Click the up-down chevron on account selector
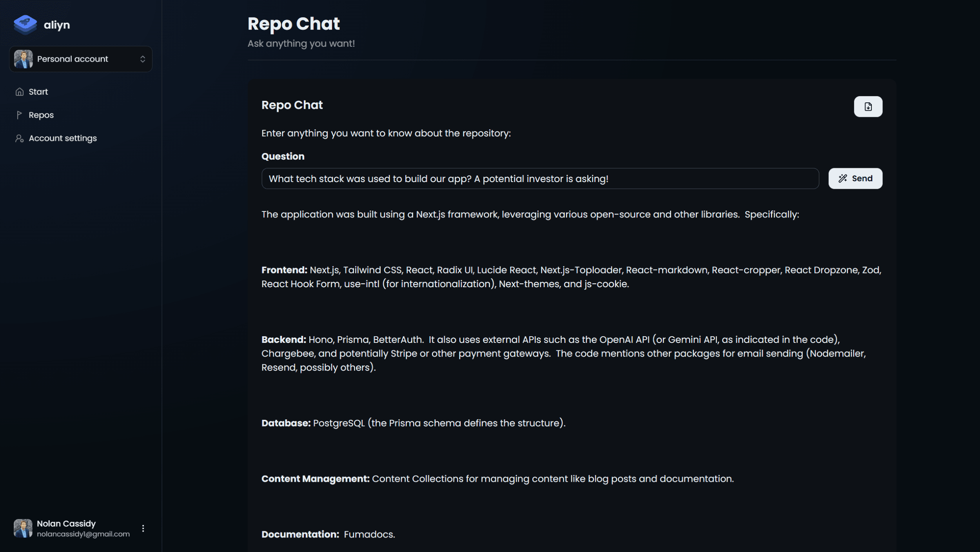The image size is (980, 552). pyautogui.click(x=143, y=59)
